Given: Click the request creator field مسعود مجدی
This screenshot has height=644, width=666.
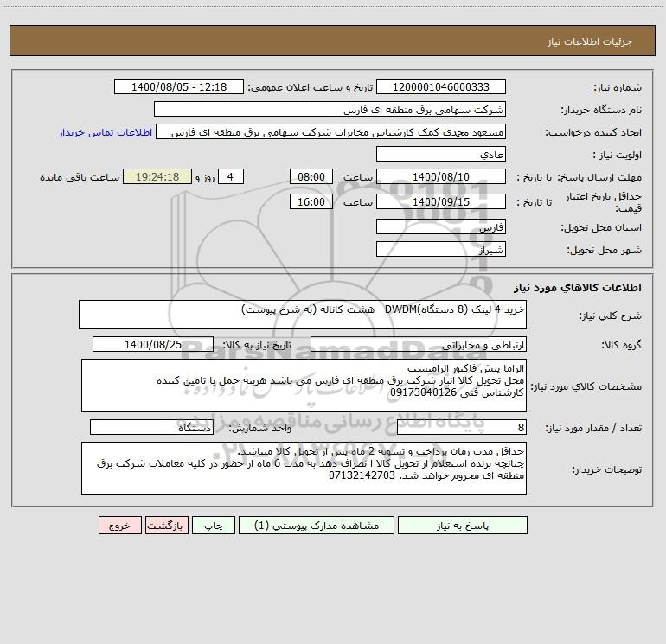Looking at the screenshot, I should (x=331, y=131).
